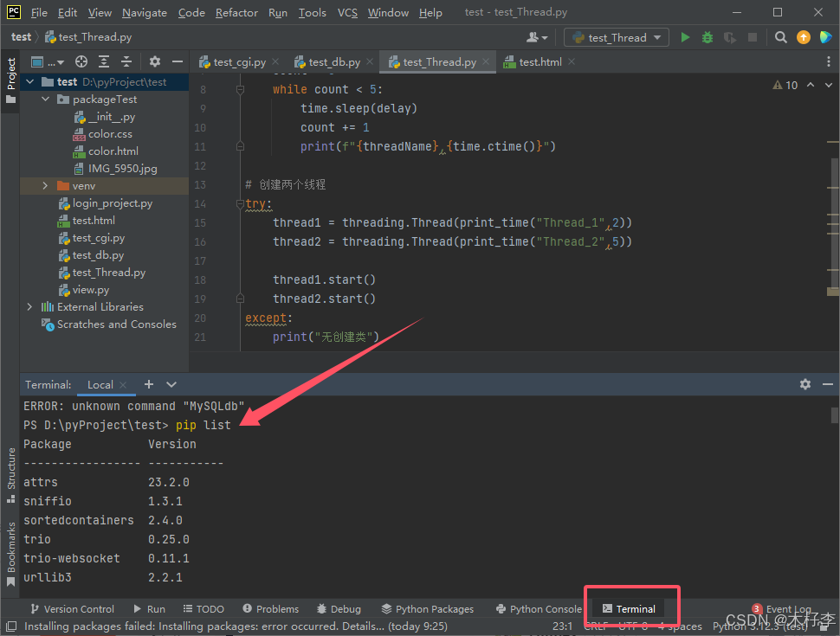Open the JetBrains toolbox colorful icon
This screenshot has width=840, height=636.
coord(825,37)
